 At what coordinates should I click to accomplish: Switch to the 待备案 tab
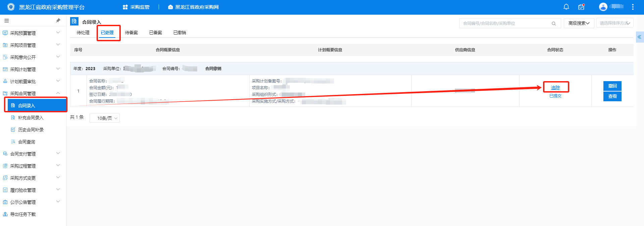click(131, 33)
